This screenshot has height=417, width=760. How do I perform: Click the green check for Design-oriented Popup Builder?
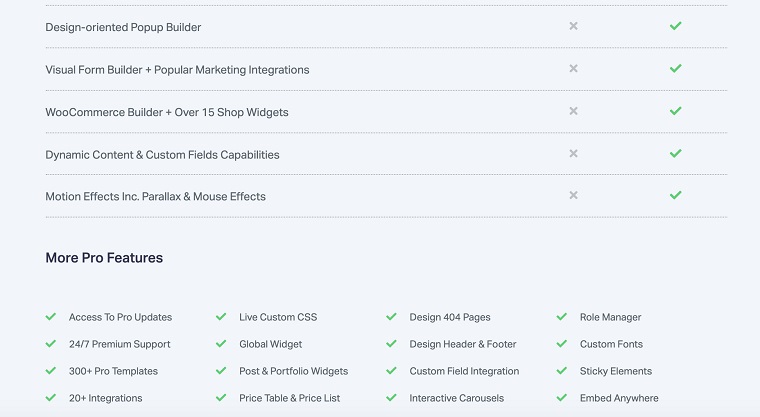pyautogui.click(x=676, y=26)
